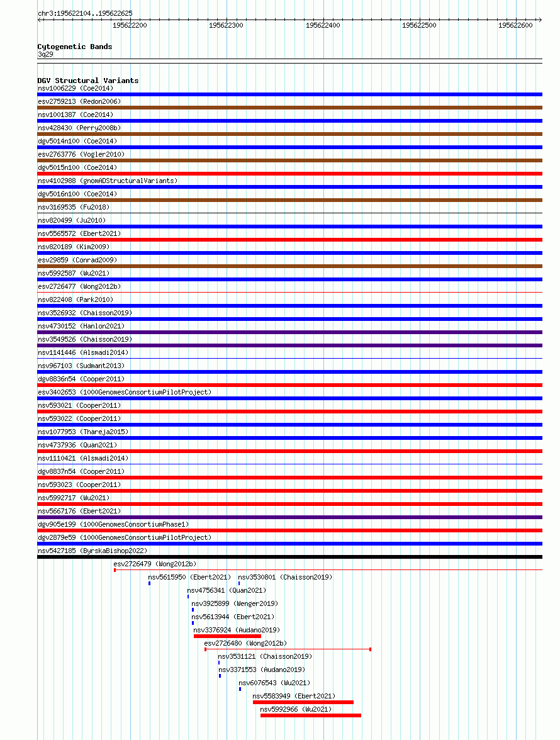Click nsv1077953 (Thareja2015) label

click(x=83, y=432)
